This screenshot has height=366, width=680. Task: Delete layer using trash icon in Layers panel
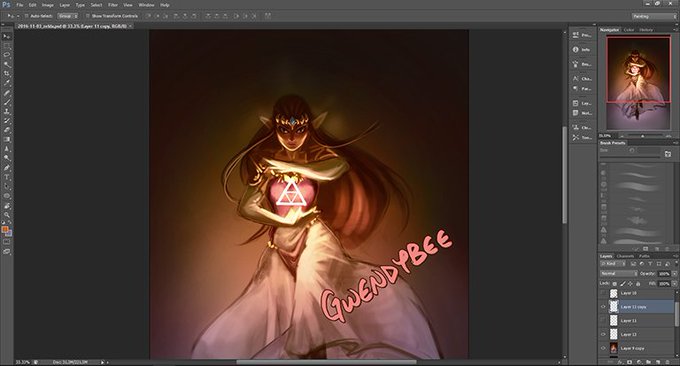click(x=667, y=362)
